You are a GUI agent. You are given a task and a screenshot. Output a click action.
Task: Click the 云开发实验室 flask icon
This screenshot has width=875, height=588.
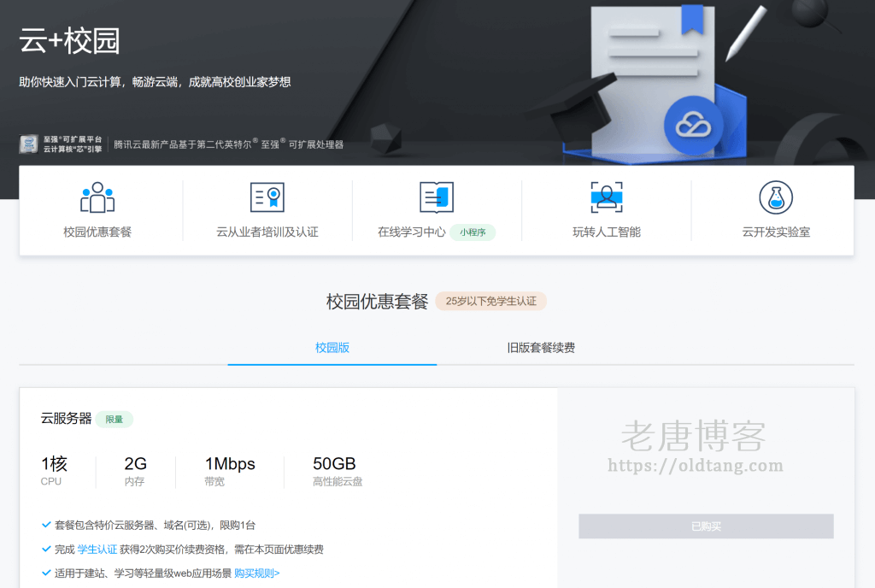[776, 197]
